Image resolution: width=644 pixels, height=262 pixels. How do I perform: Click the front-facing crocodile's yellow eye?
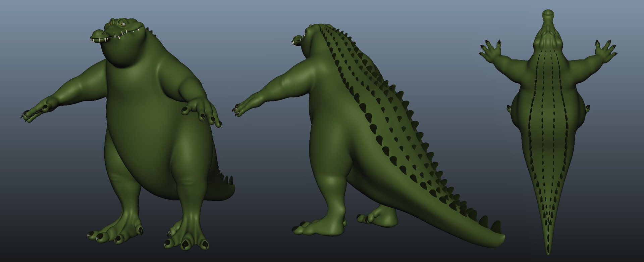tap(121, 24)
